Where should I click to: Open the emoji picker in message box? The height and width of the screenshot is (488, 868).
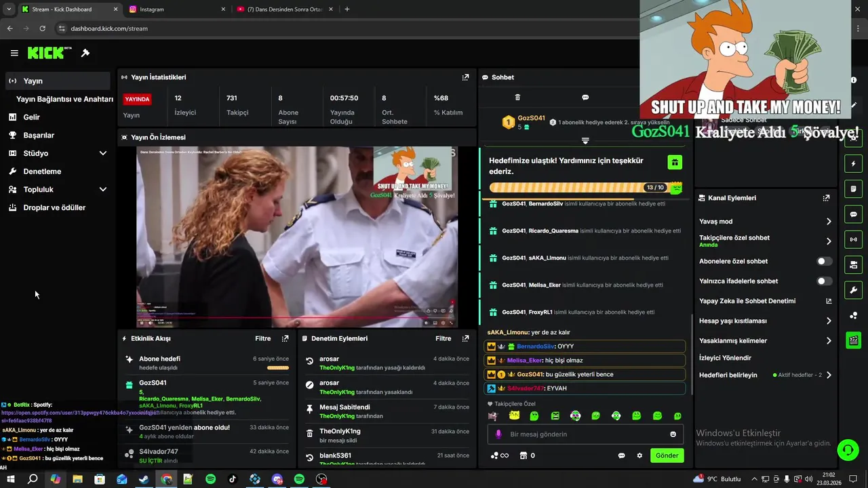point(673,434)
